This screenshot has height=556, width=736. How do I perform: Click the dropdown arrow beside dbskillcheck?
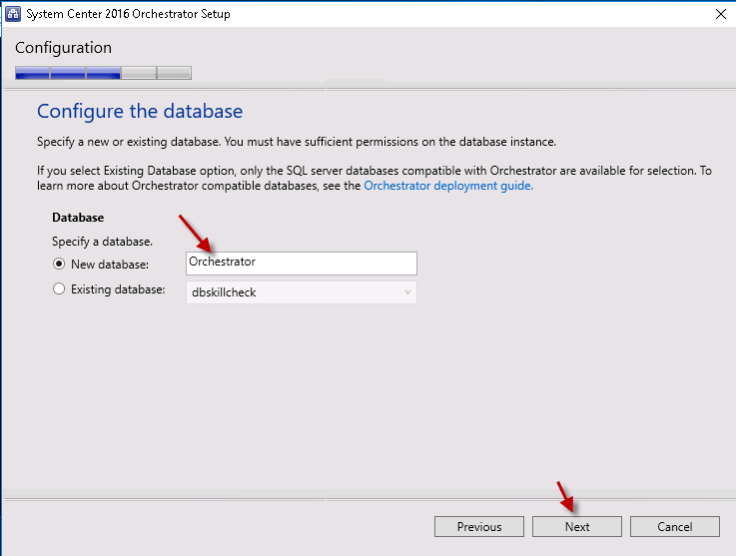(407, 292)
